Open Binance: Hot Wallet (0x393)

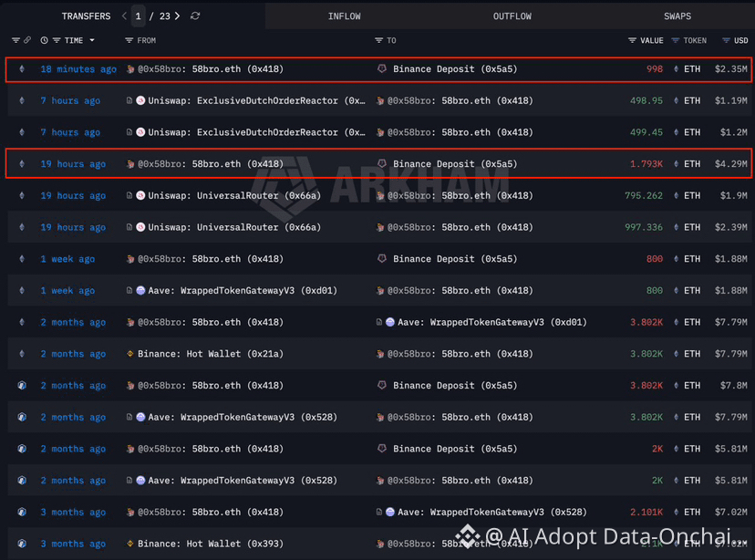(x=211, y=544)
